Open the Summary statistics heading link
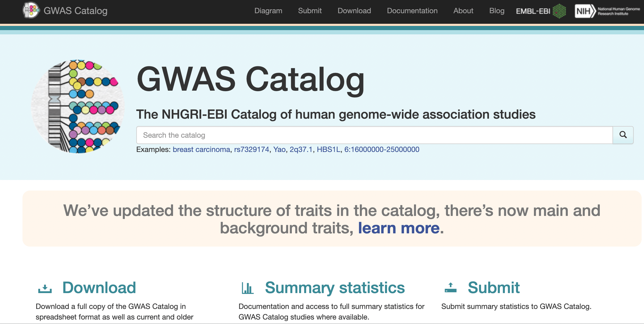Image resolution: width=644 pixels, height=324 pixels. (x=335, y=288)
